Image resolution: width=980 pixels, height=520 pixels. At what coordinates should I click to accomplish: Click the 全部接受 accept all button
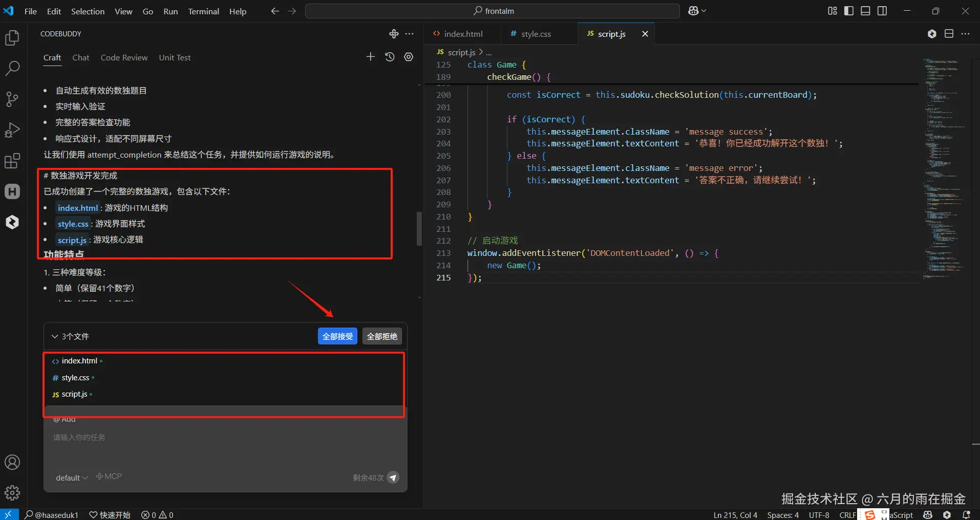pyautogui.click(x=337, y=336)
